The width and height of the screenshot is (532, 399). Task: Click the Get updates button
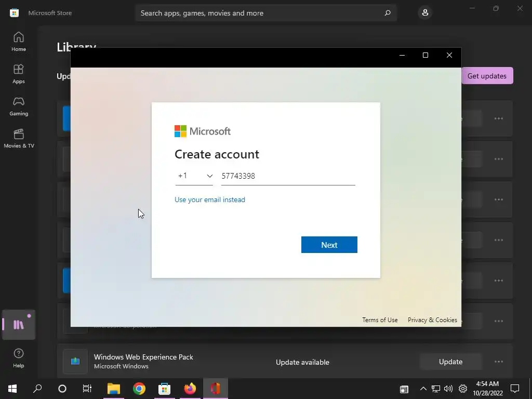pyautogui.click(x=487, y=76)
